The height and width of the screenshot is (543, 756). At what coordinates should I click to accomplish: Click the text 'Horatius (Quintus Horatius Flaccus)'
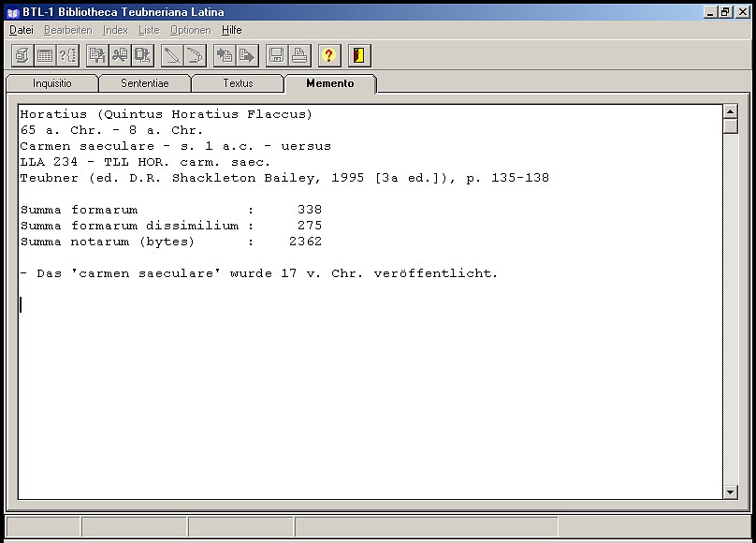coord(167,114)
